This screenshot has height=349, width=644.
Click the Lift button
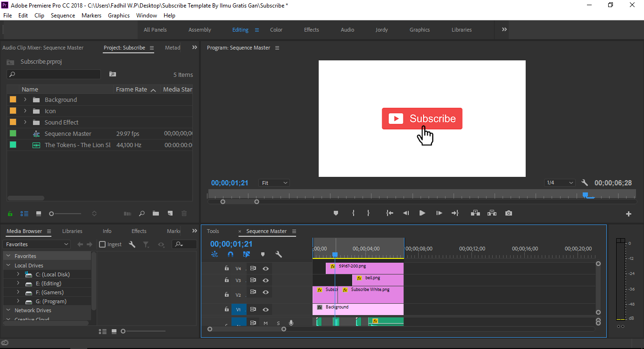click(x=475, y=213)
